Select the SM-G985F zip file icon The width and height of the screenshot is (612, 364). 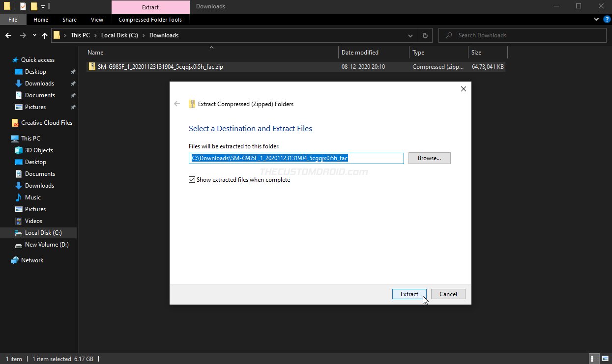[92, 66]
